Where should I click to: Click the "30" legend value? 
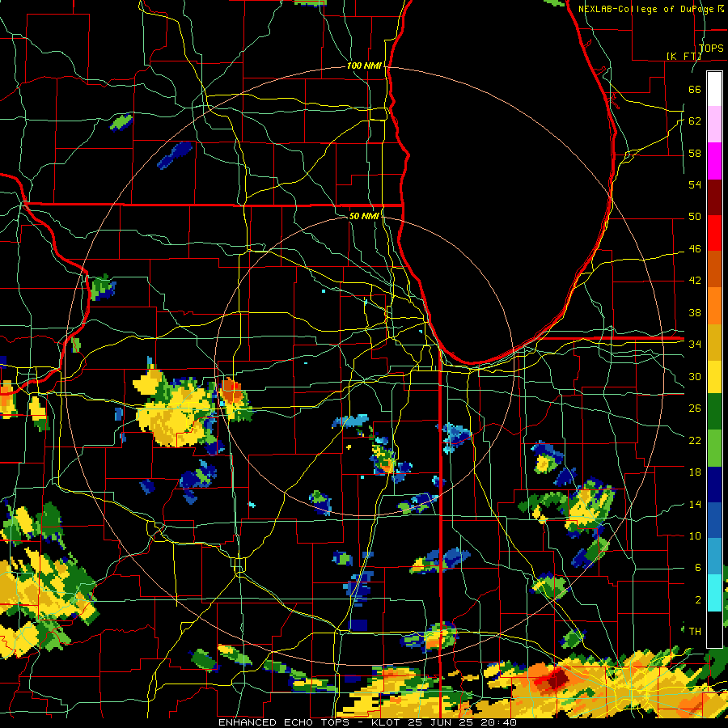point(695,376)
